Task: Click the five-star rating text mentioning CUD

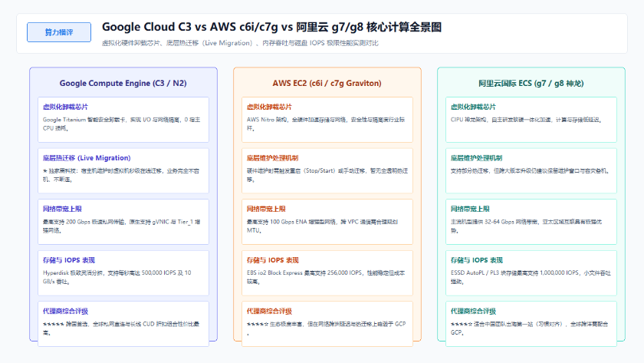Action: coord(121,328)
